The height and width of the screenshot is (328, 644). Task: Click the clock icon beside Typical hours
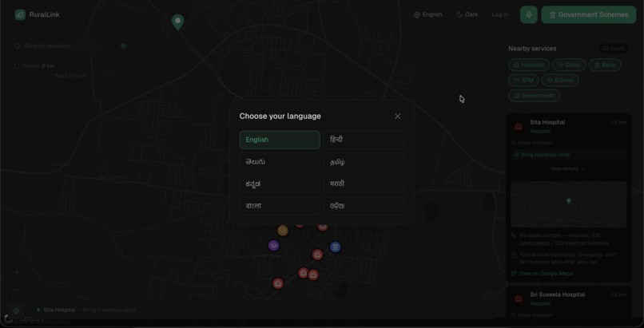pos(514,255)
